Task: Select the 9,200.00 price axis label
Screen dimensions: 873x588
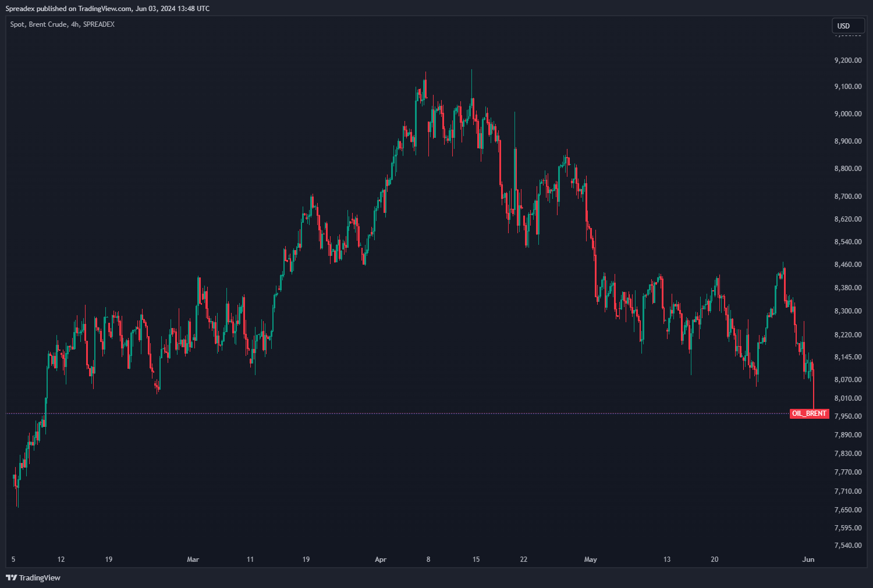Action: [848, 60]
